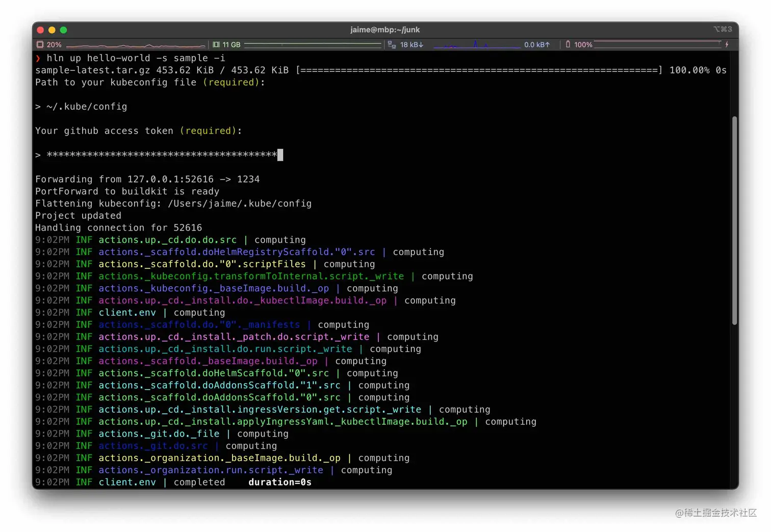The width and height of the screenshot is (771, 532).
Task: Click the battery level bar after 100%
Action: [658, 44]
